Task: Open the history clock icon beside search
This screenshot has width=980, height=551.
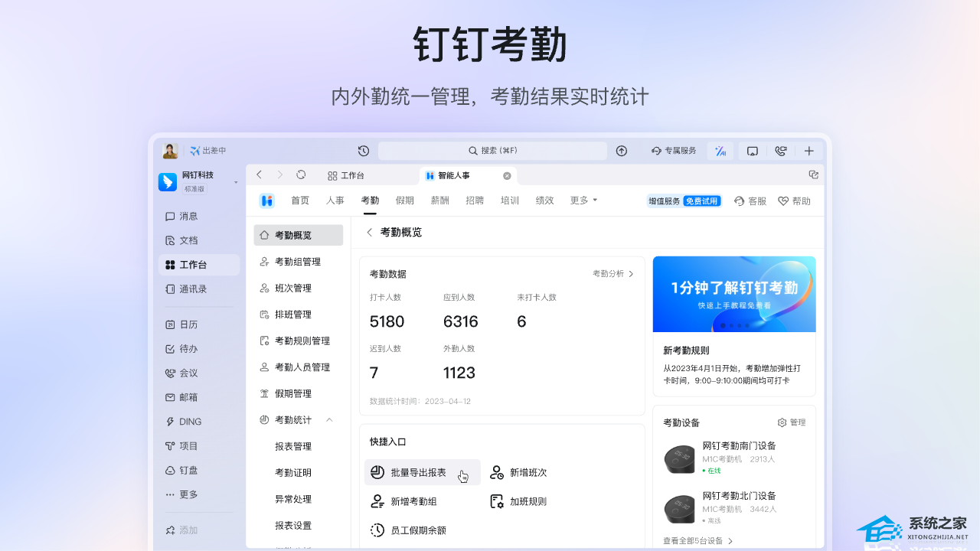Action: pos(364,151)
